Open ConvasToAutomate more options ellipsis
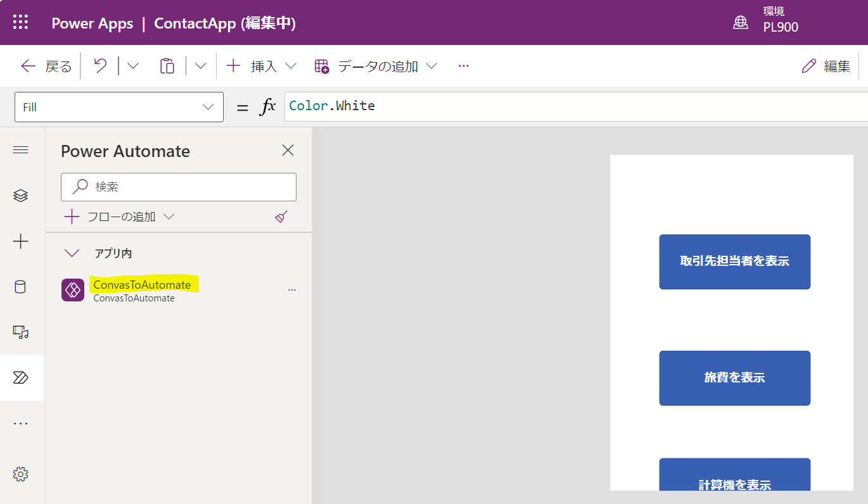 pos(292,290)
